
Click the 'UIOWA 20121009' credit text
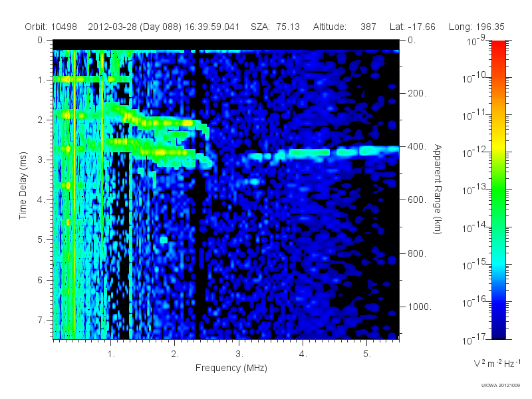point(501,386)
